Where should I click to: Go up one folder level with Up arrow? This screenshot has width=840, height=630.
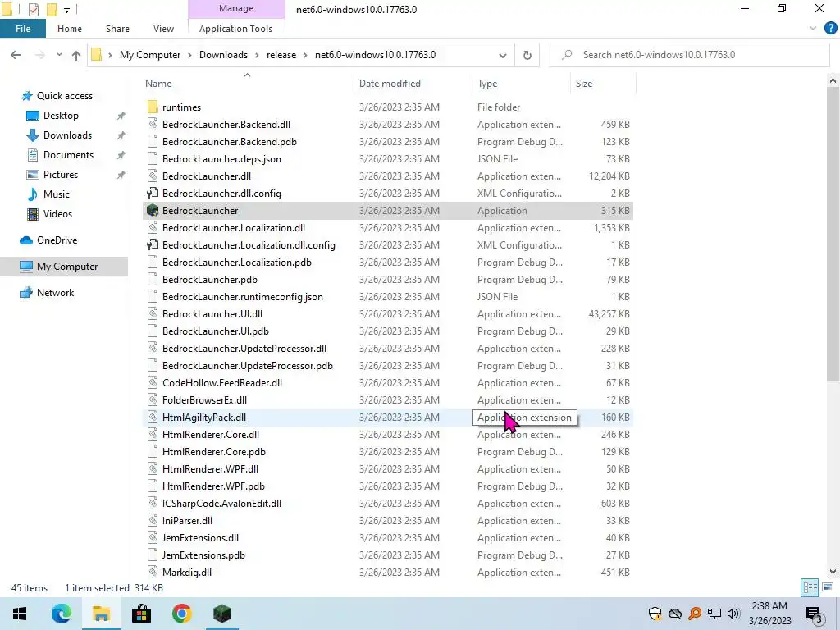(76, 55)
